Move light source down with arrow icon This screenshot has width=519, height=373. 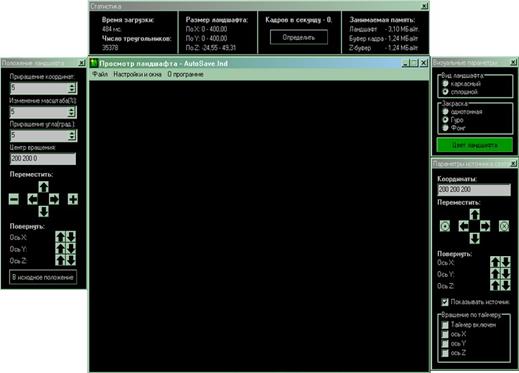(475, 238)
